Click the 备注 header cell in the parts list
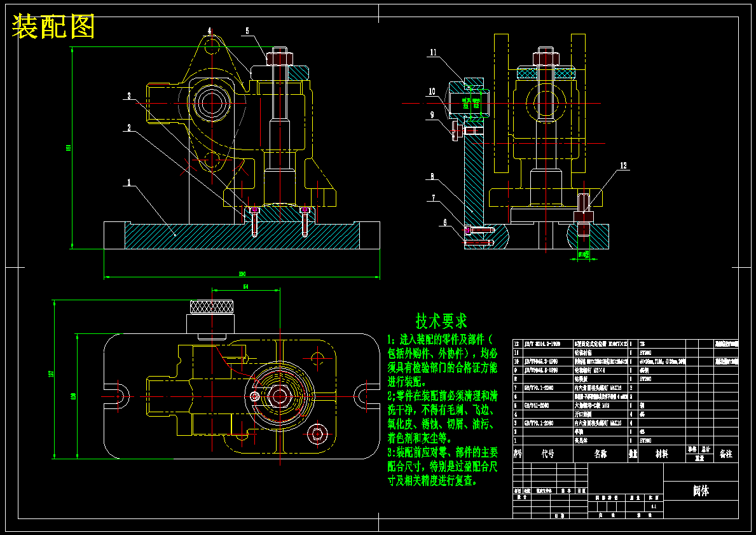The image size is (756, 535). click(725, 454)
